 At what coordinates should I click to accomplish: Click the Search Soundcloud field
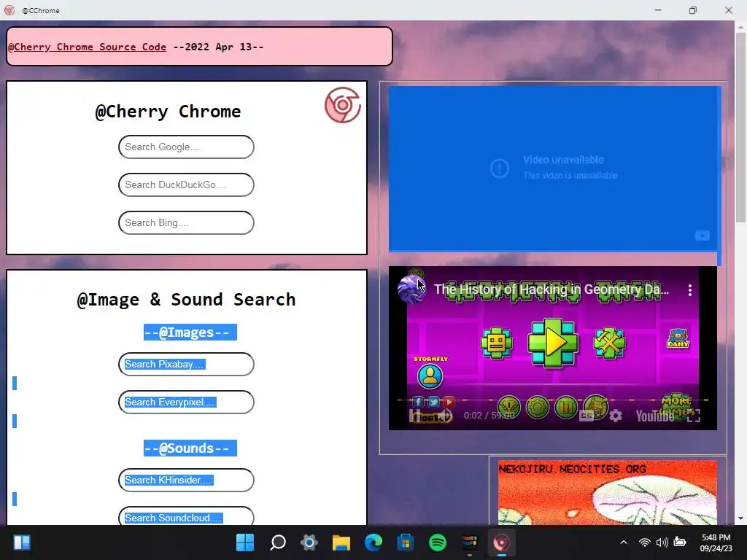(x=186, y=517)
